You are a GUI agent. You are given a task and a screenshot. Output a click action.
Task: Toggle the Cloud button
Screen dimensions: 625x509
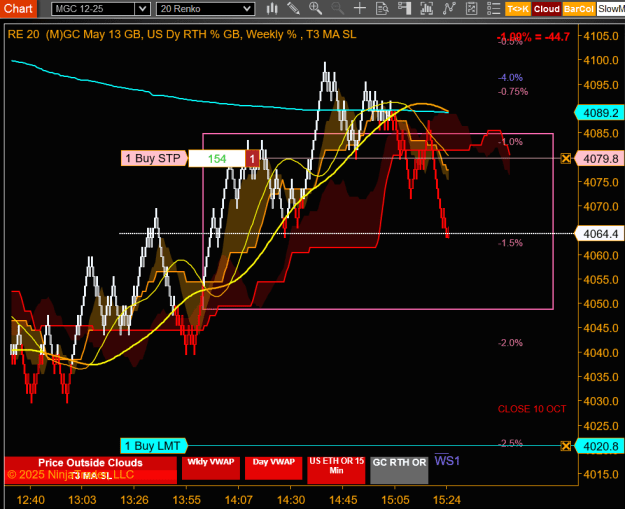point(546,9)
